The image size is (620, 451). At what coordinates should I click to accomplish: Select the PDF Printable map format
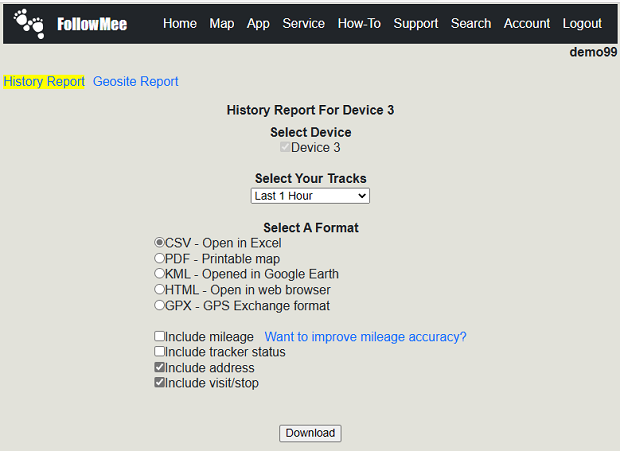159,259
